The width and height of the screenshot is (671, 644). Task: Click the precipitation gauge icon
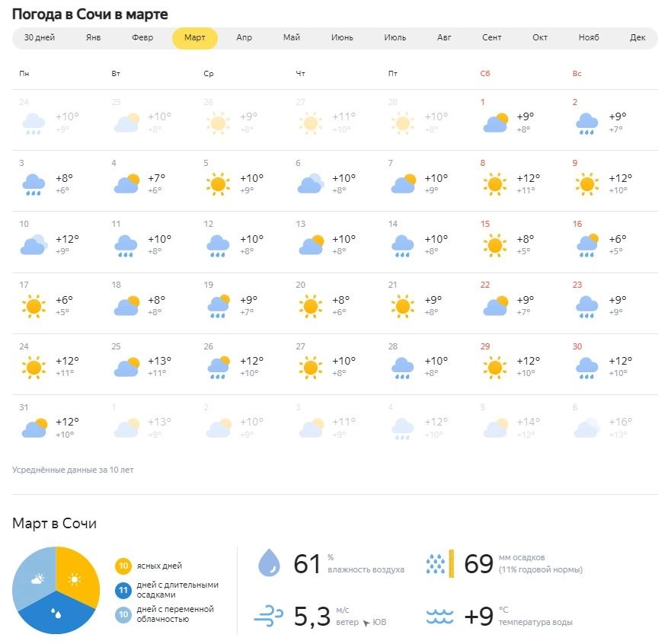[x=439, y=563]
